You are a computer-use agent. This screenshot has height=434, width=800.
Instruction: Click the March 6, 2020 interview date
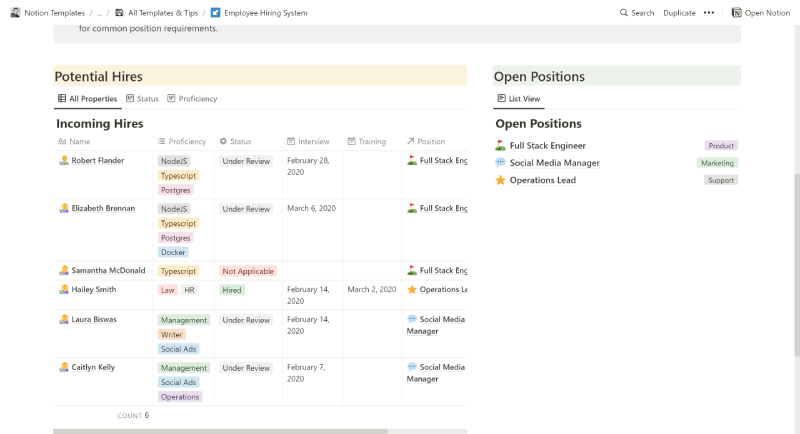coord(311,208)
